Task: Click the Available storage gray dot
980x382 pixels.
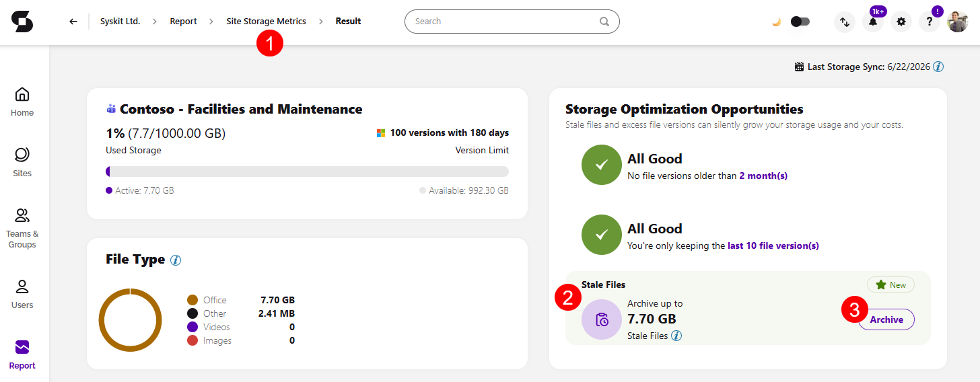Action: [x=423, y=190]
